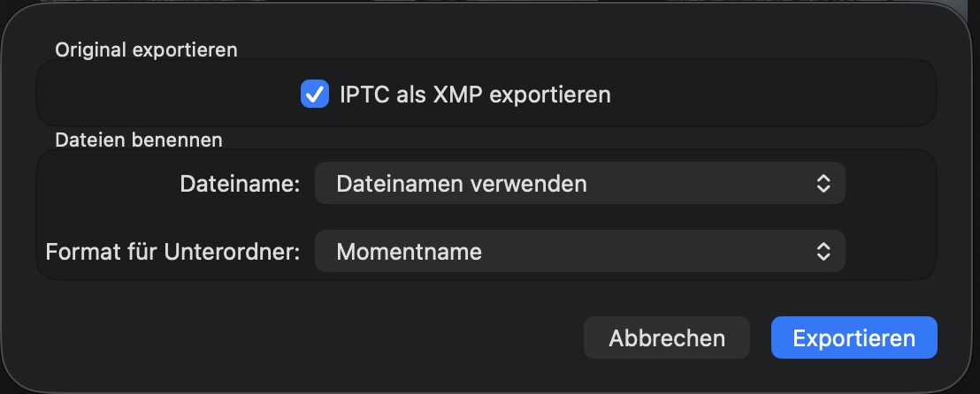
Task: Click the up-down chevron icon beside Dateinamen verwenden
Action: click(823, 184)
